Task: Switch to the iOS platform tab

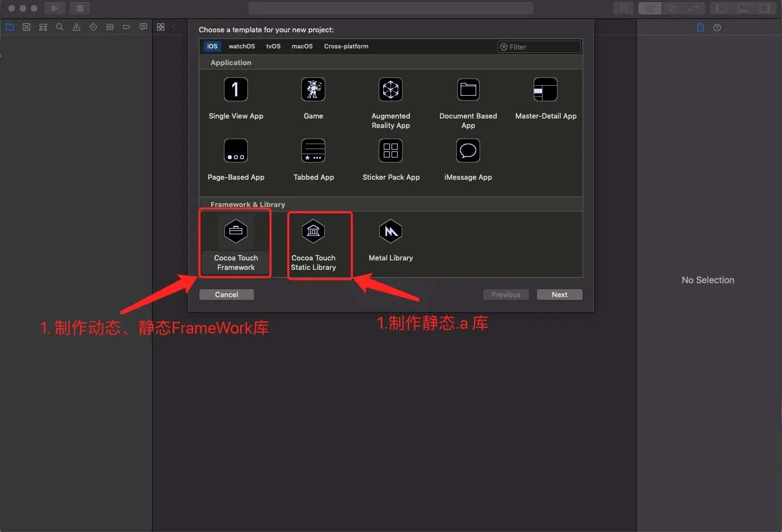Action: pyautogui.click(x=212, y=46)
